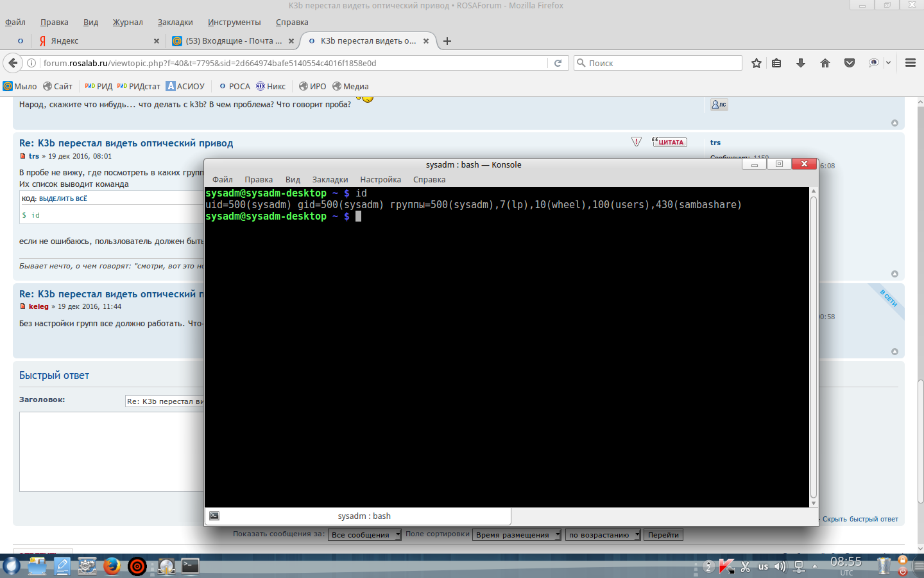Open the Firefox downloads arrow
Screen dimensions: 924x578
point(800,63)
